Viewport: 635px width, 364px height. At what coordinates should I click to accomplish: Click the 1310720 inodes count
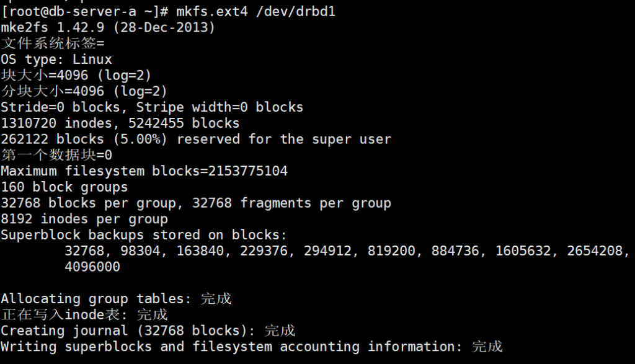click(61, 123)
